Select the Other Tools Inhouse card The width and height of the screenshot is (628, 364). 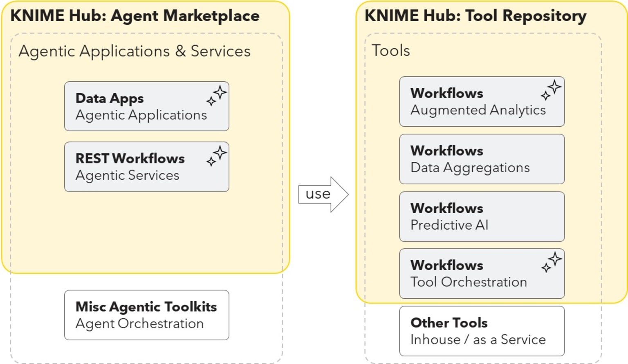click(482, 331)
